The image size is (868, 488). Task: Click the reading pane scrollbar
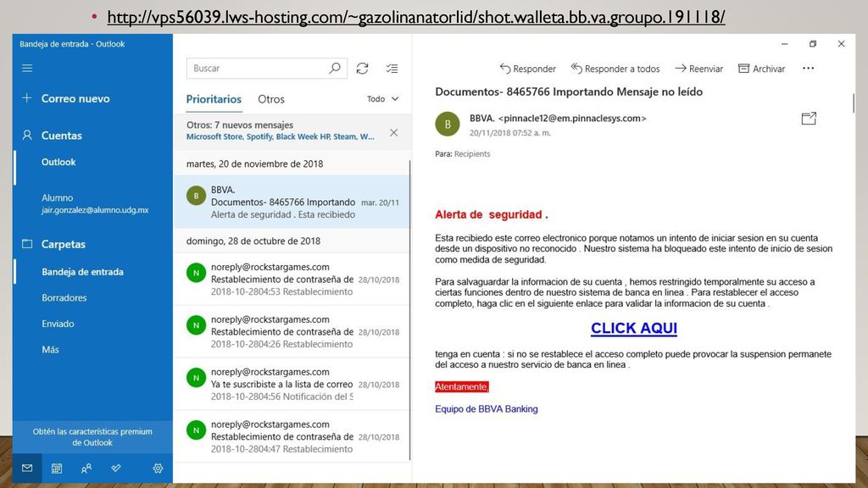pos(853,103)
